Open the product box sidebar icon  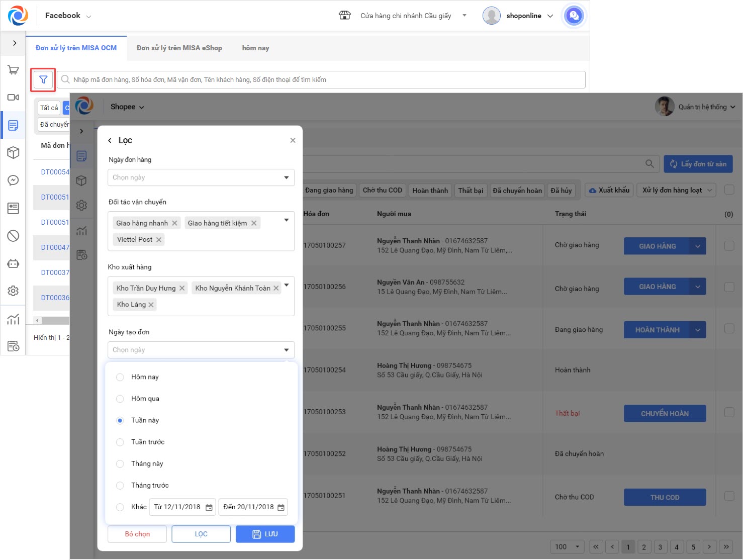(14, 152)
